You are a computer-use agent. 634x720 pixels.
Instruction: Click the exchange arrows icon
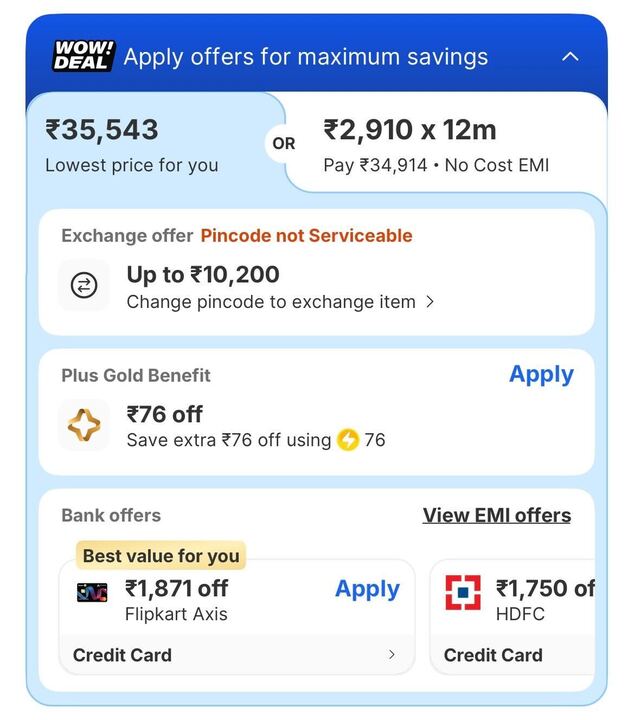point(84,286)
